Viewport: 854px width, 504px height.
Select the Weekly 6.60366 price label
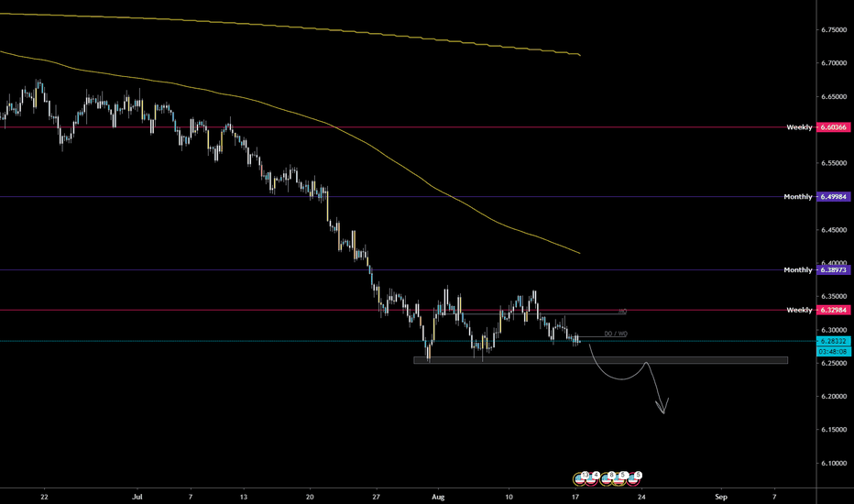[x=833, y=127]
